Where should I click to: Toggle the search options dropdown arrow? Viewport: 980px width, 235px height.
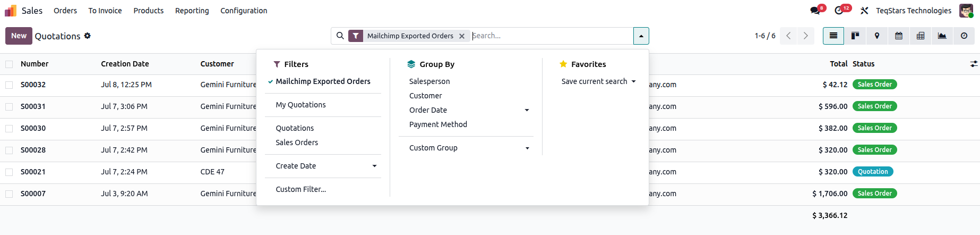pyautogui.click(x=641, y=36)
